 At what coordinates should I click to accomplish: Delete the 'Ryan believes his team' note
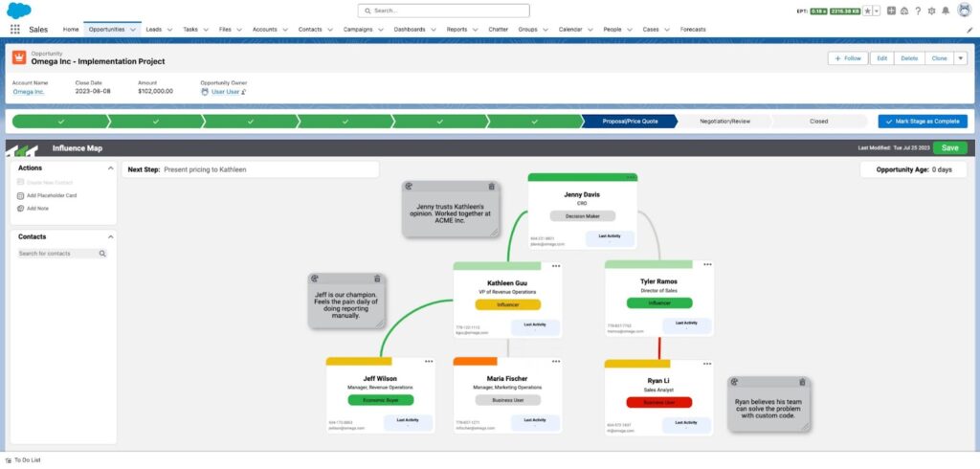pyautogui.click(x=803, y=382)
